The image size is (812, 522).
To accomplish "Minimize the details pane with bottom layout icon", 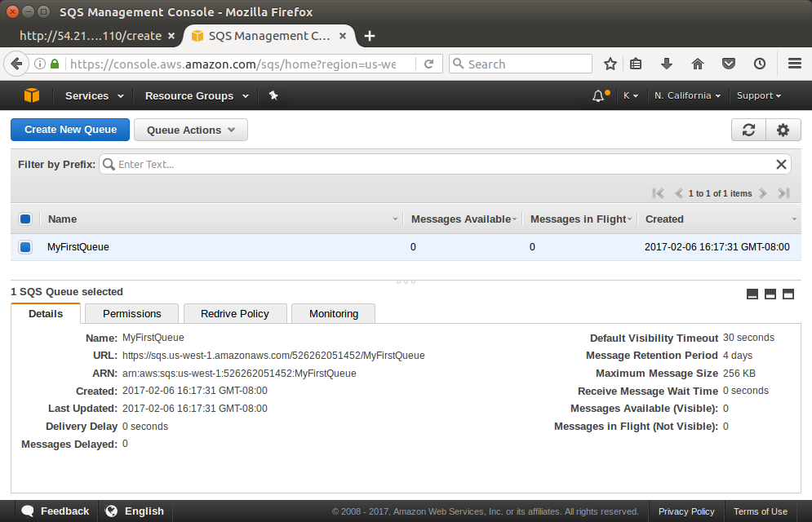I will (752, 294).
